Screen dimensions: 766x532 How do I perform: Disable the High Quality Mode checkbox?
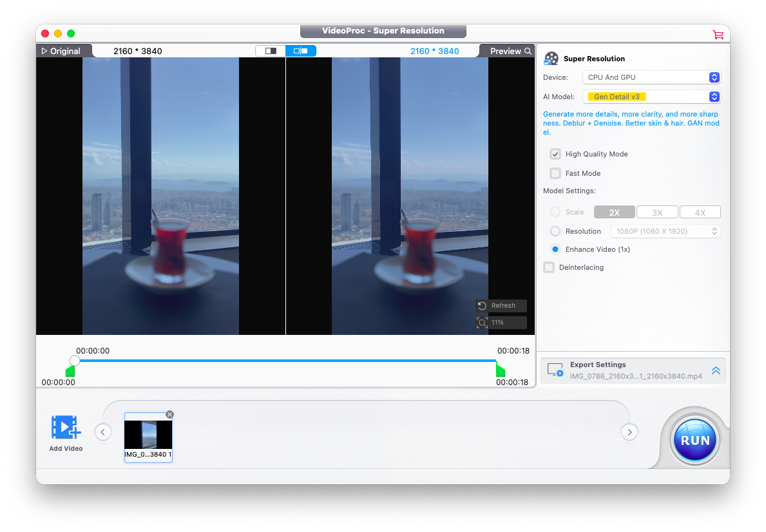coord(555,154)
